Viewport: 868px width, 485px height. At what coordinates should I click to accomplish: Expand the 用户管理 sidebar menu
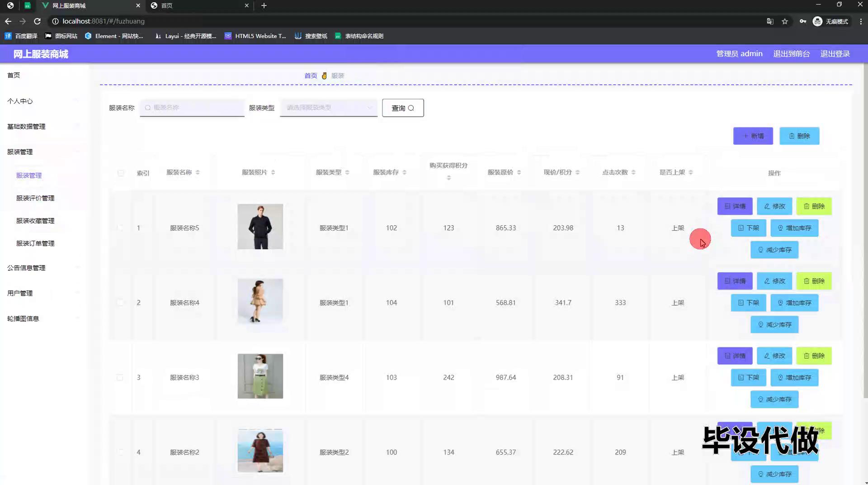click(x=20, y=293)
